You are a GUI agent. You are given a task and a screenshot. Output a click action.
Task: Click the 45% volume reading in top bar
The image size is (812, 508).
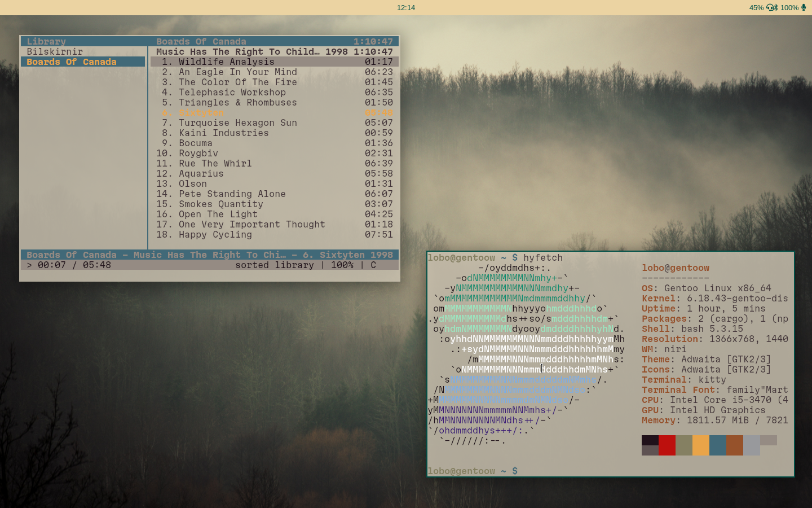pyautogui.click(x=756, y=7)
